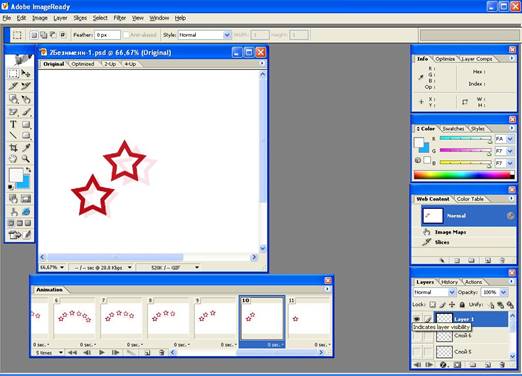Click the color spectrum ramp bar
The width and height of the screenshot is (522, 376).
tap(464, 175)
